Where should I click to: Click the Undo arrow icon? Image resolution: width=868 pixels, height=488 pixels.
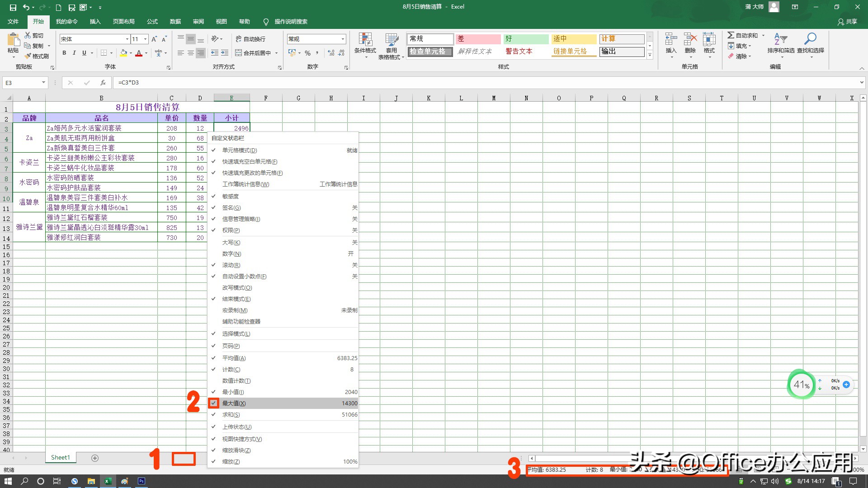pos(26,7)
